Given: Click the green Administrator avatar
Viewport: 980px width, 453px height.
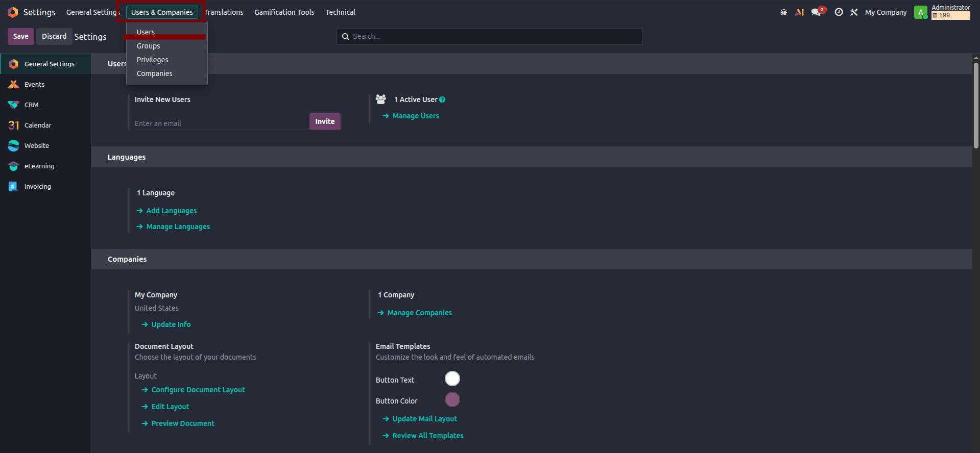Looking at the screenshot, I should 921,12.
